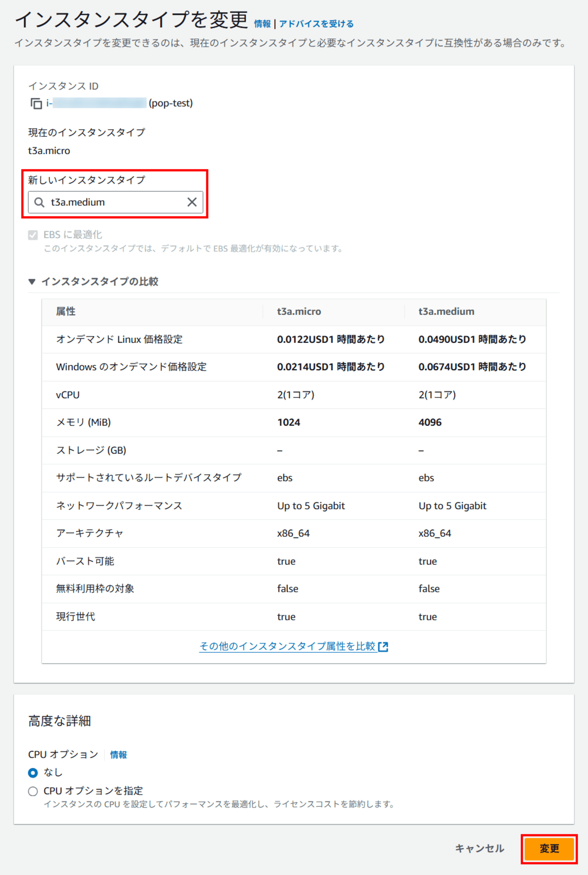Click the 0.0214USD1 時間あたり Windows price cell
The image size is (588, 875).
(x=331, y=367)
